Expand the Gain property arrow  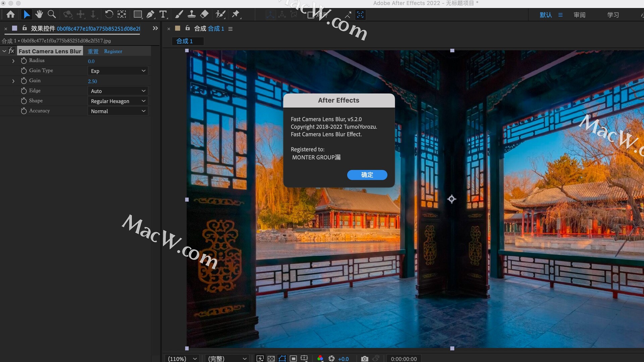[13, 81]
